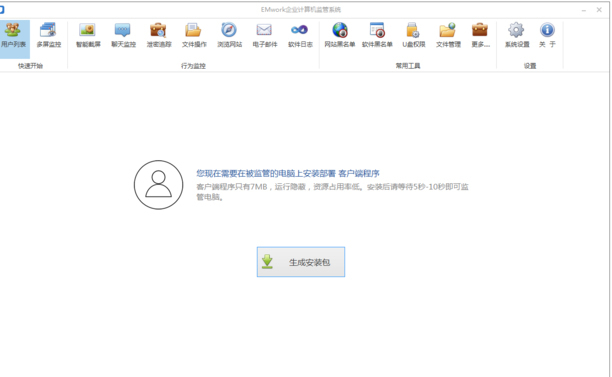612x377 pixels.
Task: Open 浏览网站 browsing history
Action: pos(230,36)
